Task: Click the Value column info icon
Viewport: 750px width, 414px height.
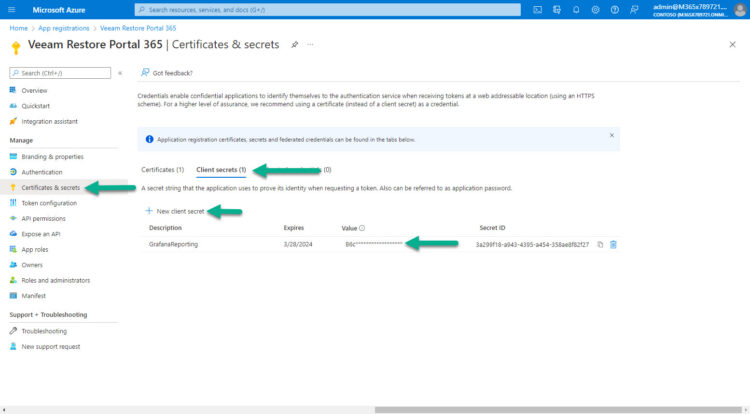Action: [362, 228]
